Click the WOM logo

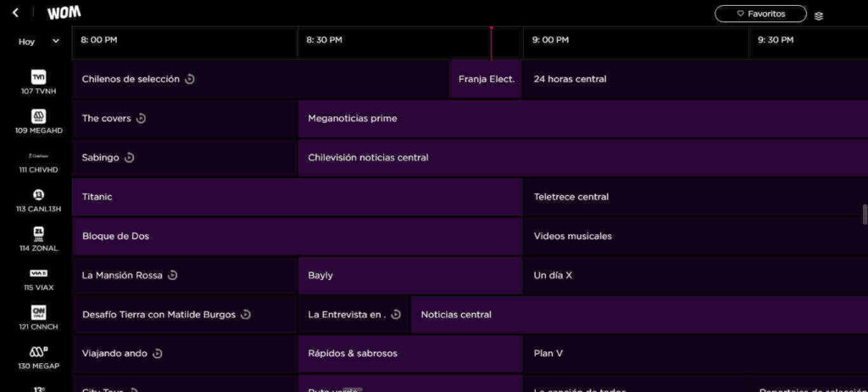(x=64, y=13)
